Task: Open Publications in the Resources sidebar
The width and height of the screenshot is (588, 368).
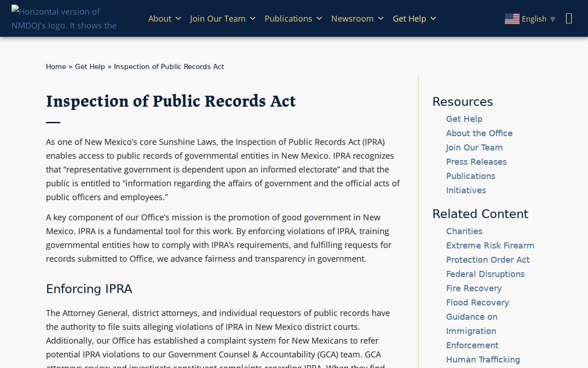Action: point(470,176)
